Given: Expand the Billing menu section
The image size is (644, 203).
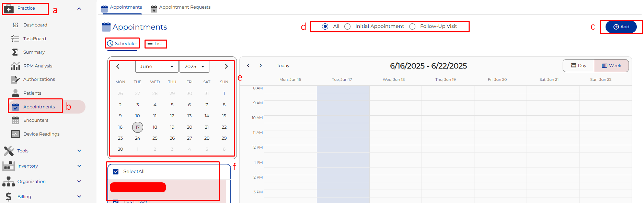Looking at the screenshot, I should point(79,196).
